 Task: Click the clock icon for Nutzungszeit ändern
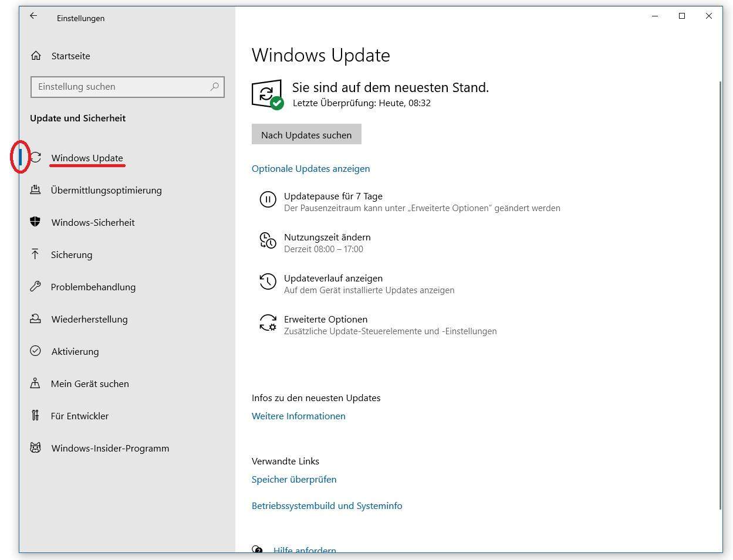[268, 240]
